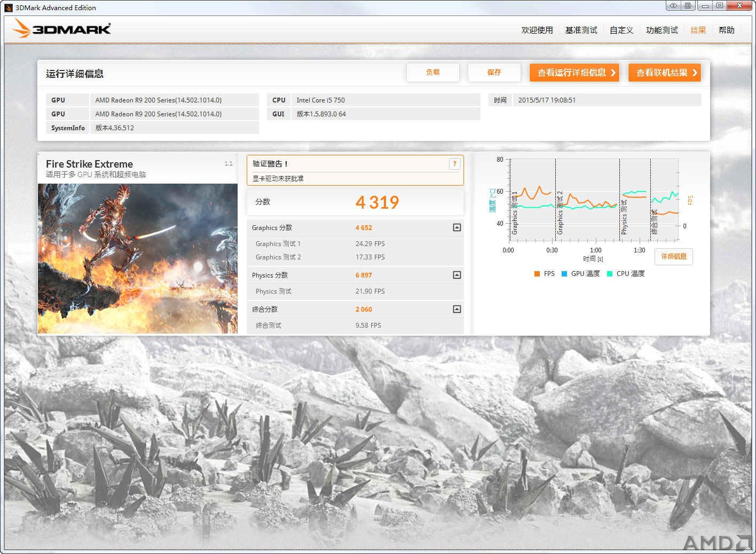
Task: Click the Fire Strike Extreme preview image
Action: tap(138, 259)
